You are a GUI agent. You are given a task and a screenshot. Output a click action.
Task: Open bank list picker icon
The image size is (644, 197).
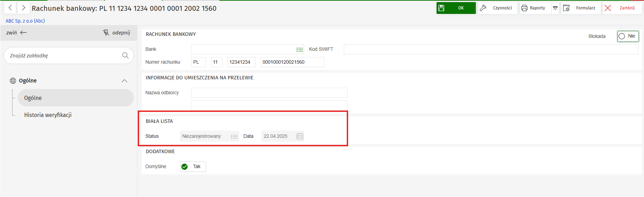pos(300,49)
